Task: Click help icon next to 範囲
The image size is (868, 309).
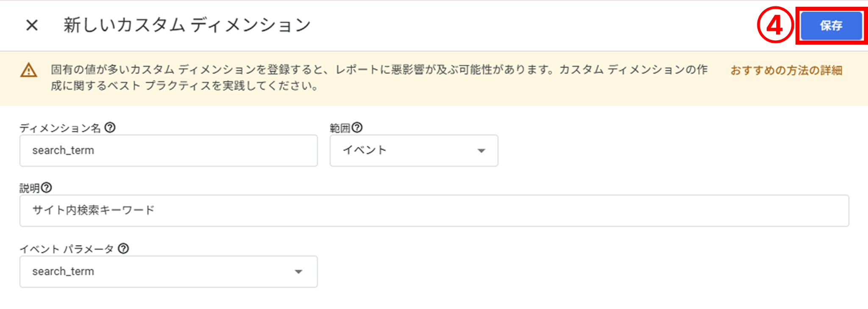Action: pos(357,127)
